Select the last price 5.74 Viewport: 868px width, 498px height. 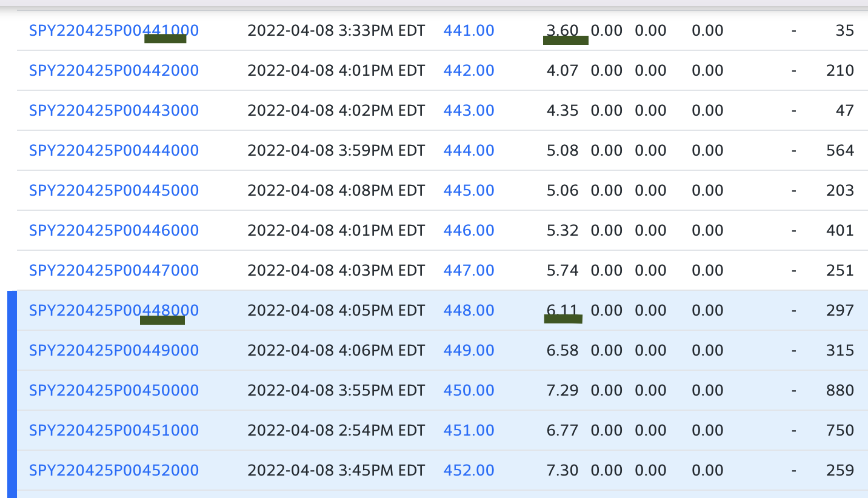pyautogui.click(x=563, y=270)
